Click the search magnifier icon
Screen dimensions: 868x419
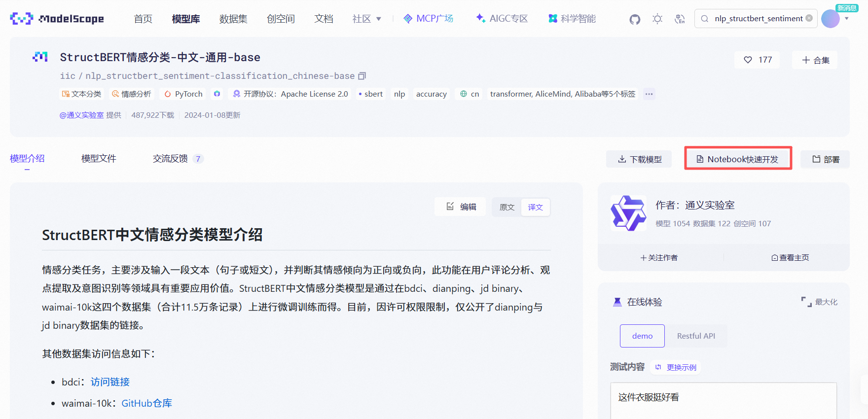pos(705,19)
